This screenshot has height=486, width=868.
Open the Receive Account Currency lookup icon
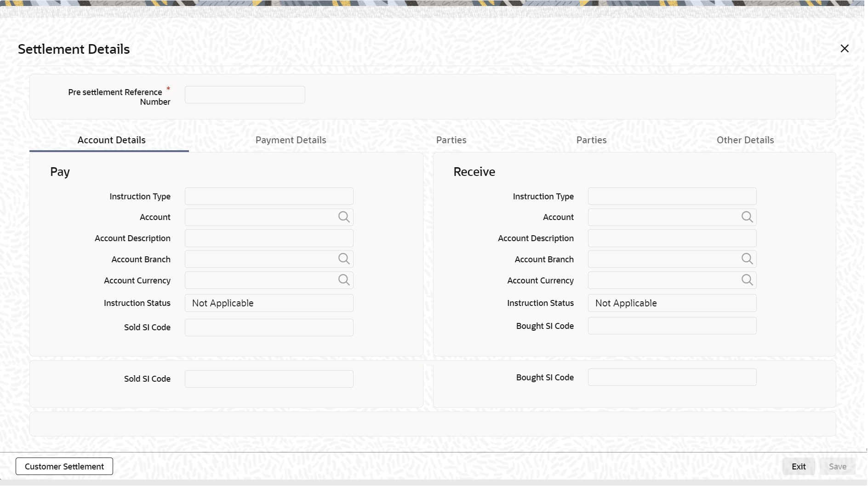point(747,280)
